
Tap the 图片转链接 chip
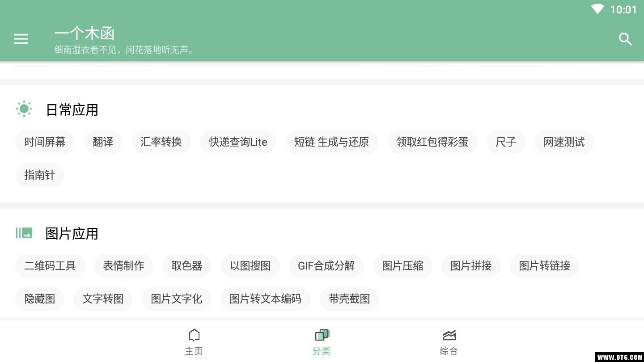coord(545,266)
